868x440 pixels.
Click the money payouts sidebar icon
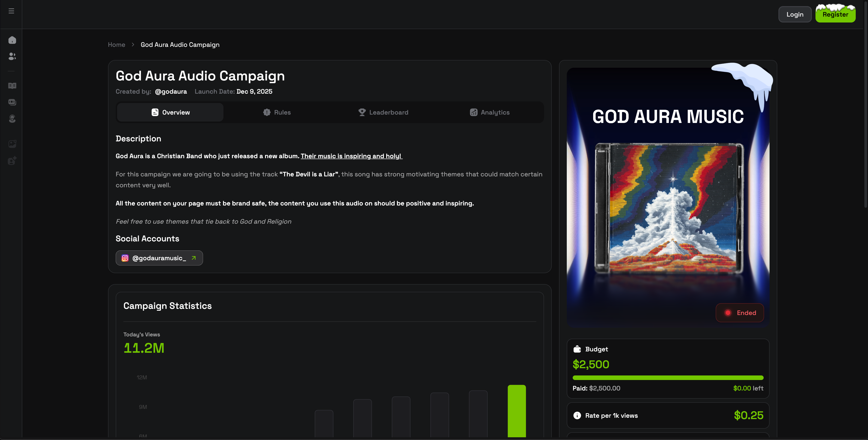coord(12,102)
